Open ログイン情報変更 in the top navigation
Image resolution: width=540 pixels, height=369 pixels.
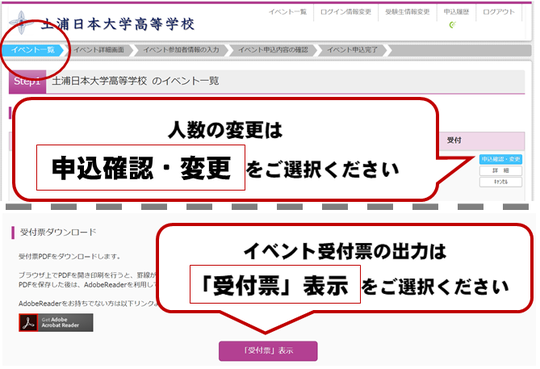coord(346,12)
